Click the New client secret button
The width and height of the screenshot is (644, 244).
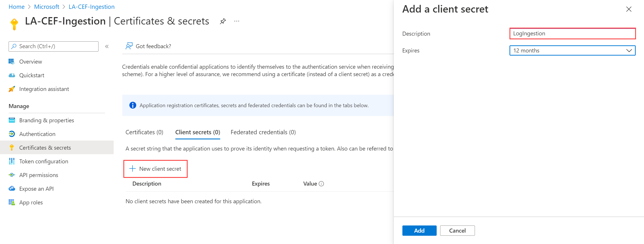pyautogui.click(x=155, y=169)
